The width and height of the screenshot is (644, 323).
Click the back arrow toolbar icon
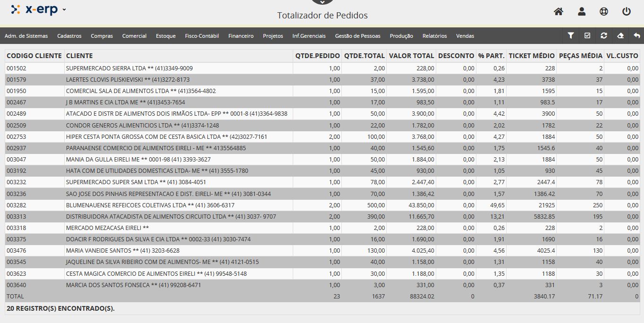coord(637,35)
